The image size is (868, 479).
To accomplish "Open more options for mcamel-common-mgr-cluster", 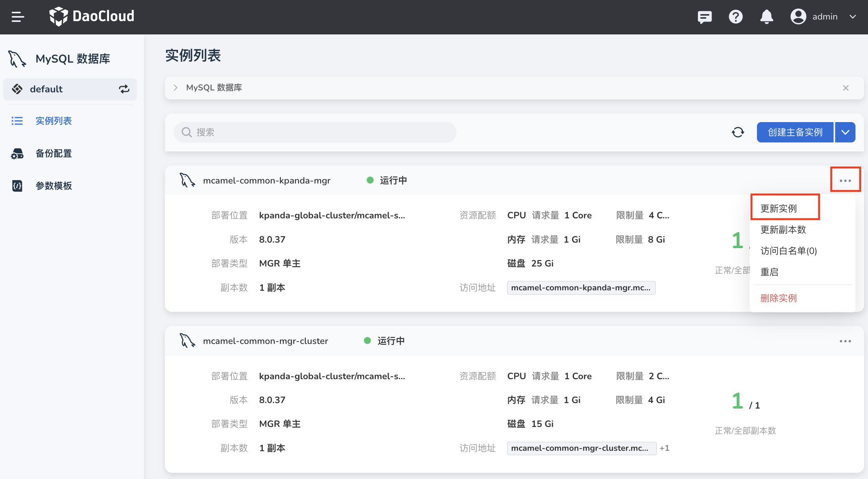I will (x=845, y=341).
